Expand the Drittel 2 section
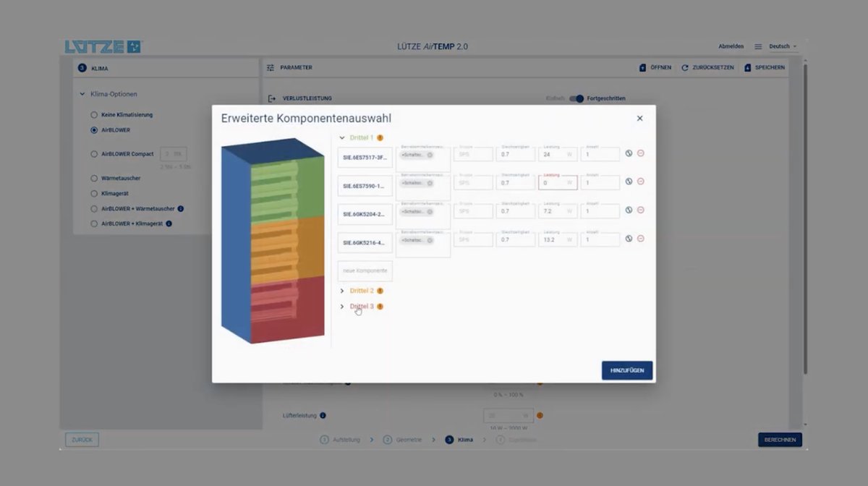The width and height of the screenshot is (868, 486). [x=342, y=291]
